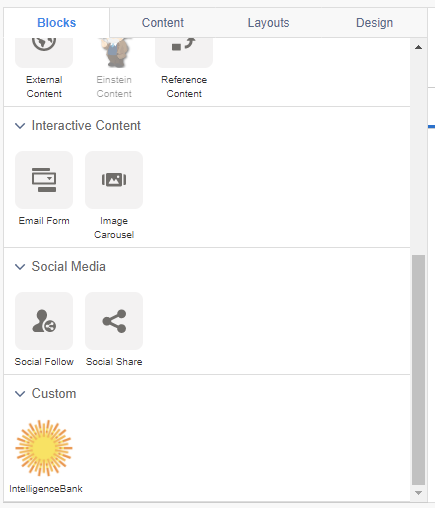Click the vertical scrollbar thumb
Viewport: 435px width, 508px height.
(x=419, y=370)
